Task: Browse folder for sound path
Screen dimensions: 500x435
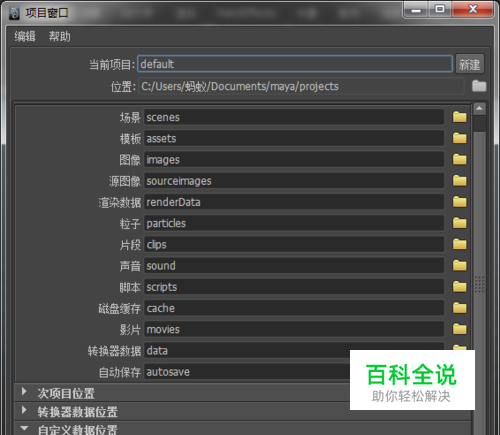Action: 459,266
